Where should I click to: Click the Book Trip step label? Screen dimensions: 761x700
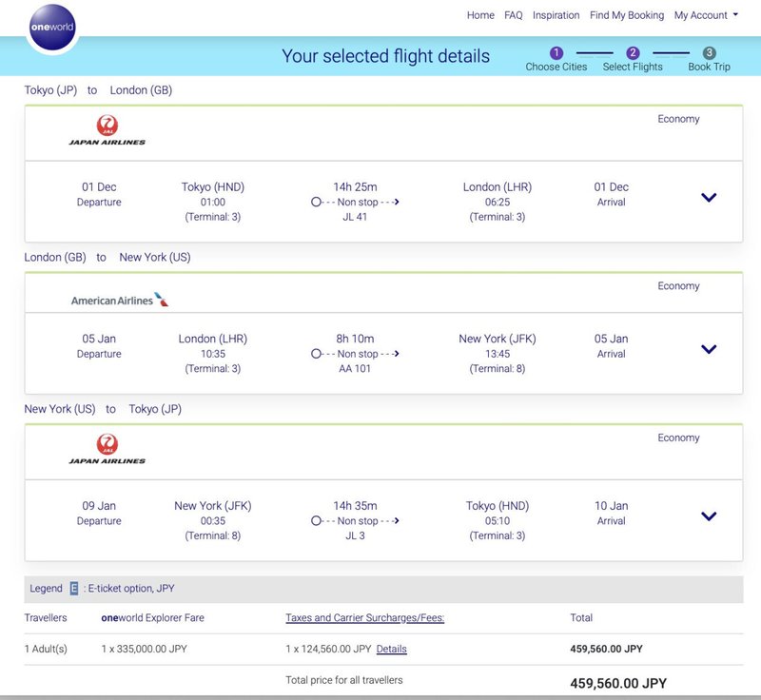[709, 67]
